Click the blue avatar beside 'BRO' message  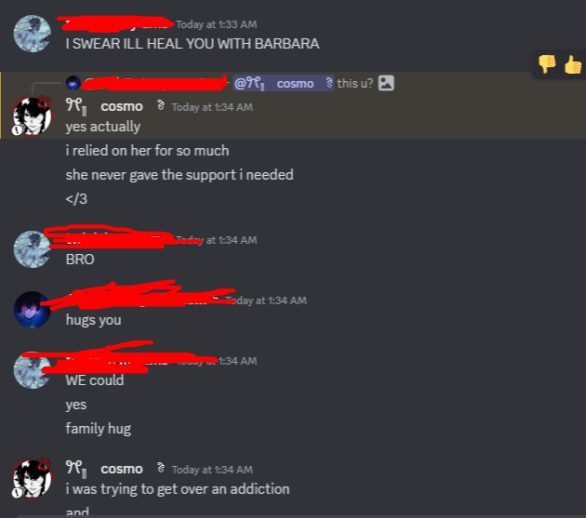[x=33, y=249]
